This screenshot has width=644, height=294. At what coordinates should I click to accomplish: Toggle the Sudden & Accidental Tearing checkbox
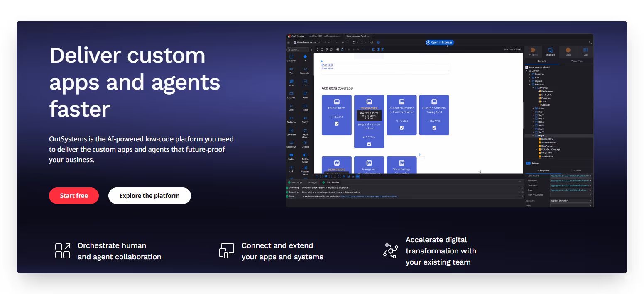[x=434, y=128]
